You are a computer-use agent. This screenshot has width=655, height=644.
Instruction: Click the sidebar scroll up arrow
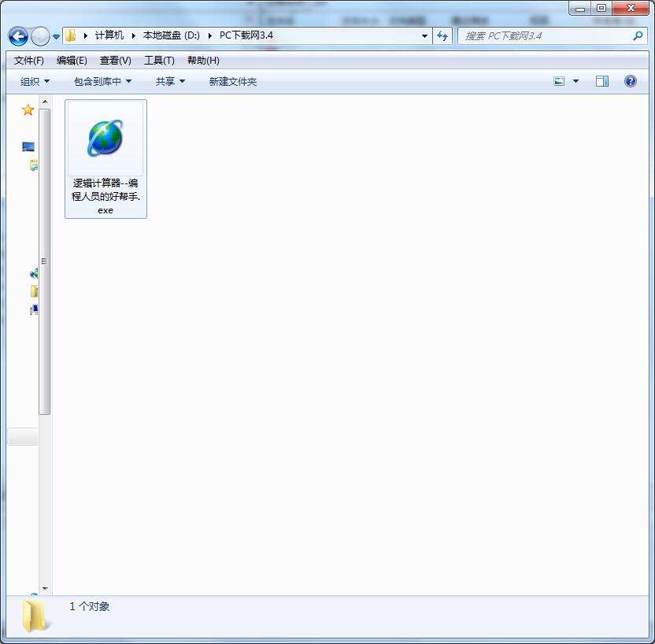45,102
